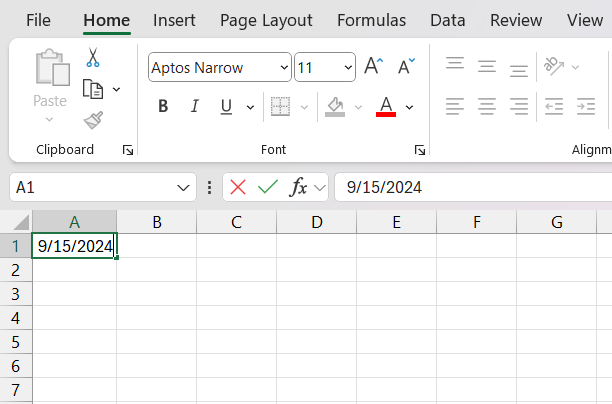Click Increase Font Size icon
This screenshot has height=404, width=612.
pos(374,66)
